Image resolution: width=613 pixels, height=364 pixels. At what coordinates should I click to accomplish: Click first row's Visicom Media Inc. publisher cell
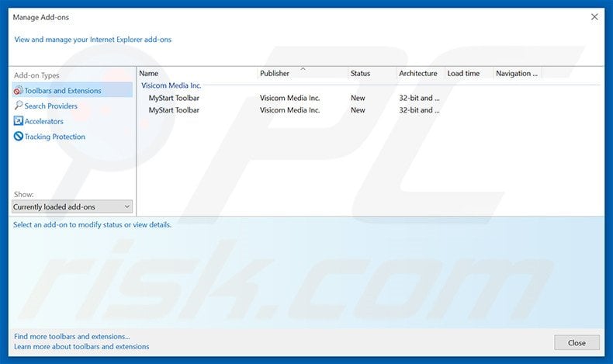coord(289,98)
